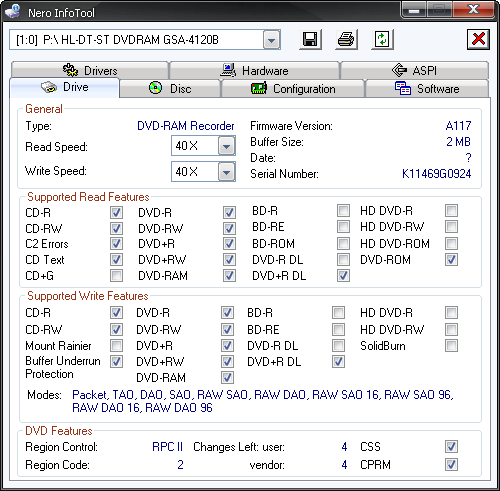Expand the Read Speed dropdown
500x491 pixels.
(x=227, y=146)
